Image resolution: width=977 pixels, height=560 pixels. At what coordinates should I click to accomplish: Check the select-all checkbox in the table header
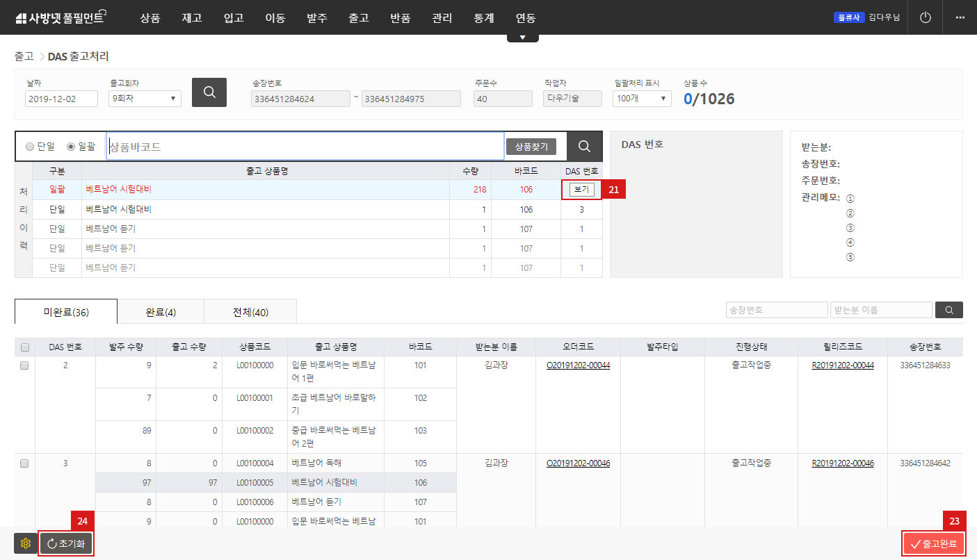pyautogui.click(x=24, y=346)
